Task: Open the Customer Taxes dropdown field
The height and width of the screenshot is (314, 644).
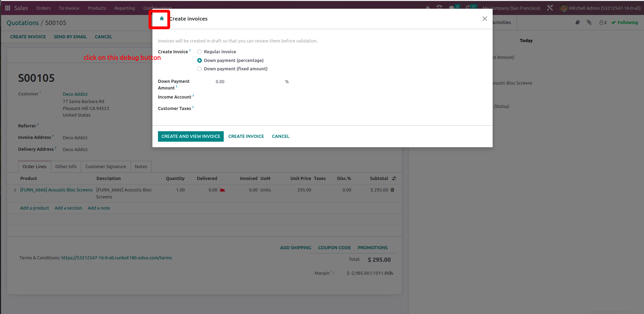Action: 251,109
